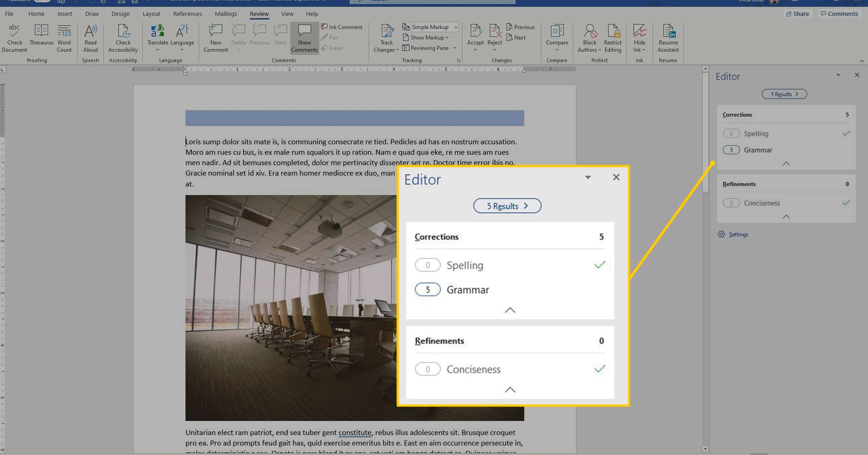Screen dimensions: 868x455
Task: Select the Conciseness 0 category in Editor pane
Action: coord(786,203)
